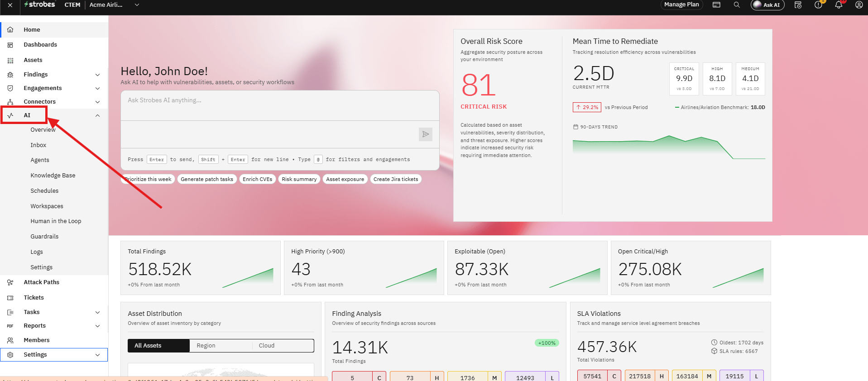Viewport: 868px width, 381px height.
Task: Open AI Agents submenu item
Action: click(x=40, y=160)
